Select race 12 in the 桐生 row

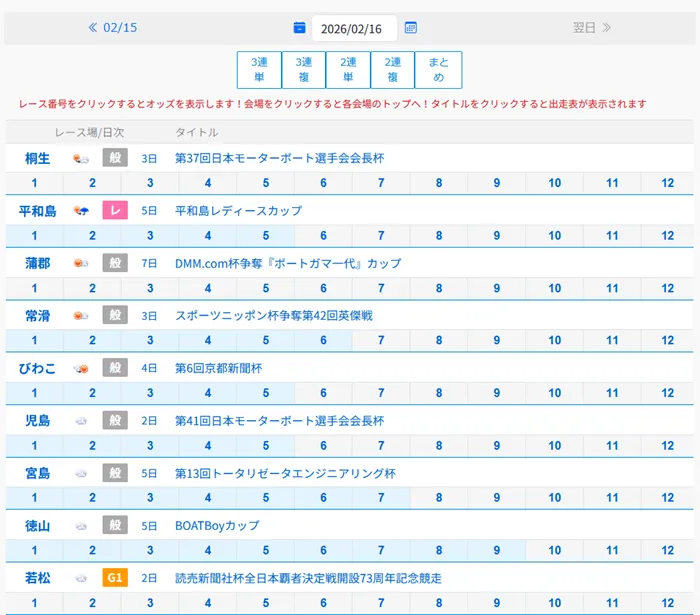(x=668, y=183)
